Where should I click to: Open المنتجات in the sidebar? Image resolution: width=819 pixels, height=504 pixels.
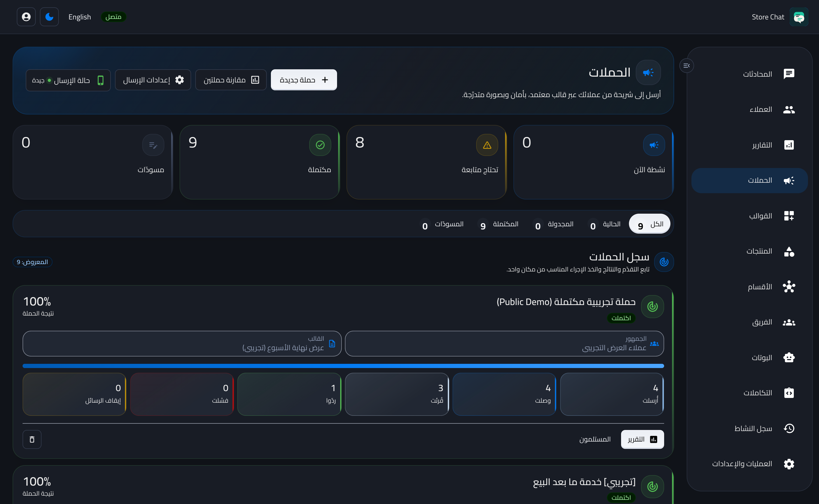coord(749,251)
